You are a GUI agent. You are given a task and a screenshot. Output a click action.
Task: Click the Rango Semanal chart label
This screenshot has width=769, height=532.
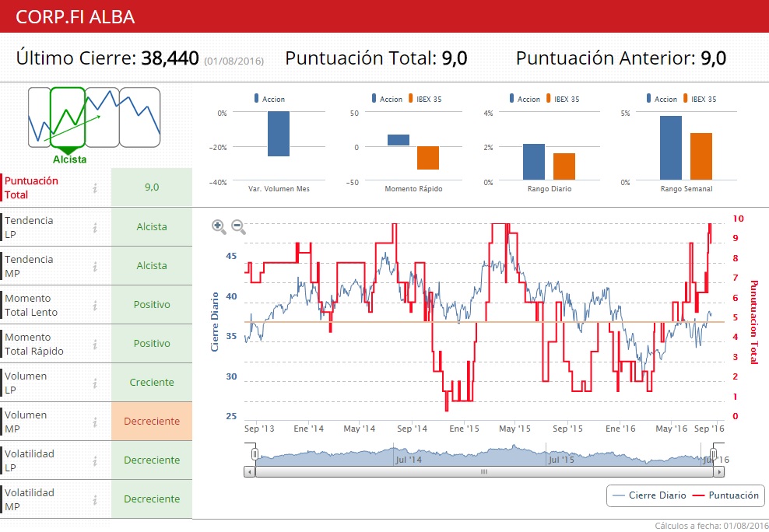(686, 188)
